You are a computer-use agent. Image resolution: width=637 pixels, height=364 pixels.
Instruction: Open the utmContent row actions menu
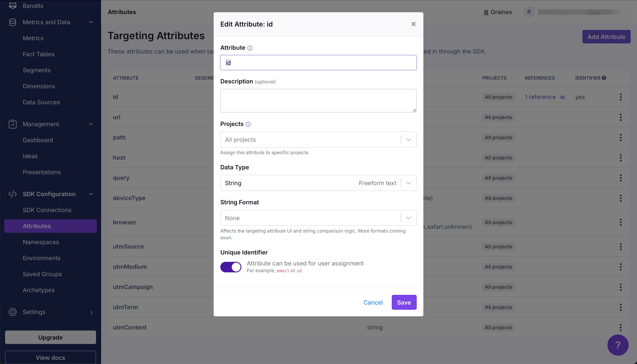pyautogui.click(x=621, y=328)
